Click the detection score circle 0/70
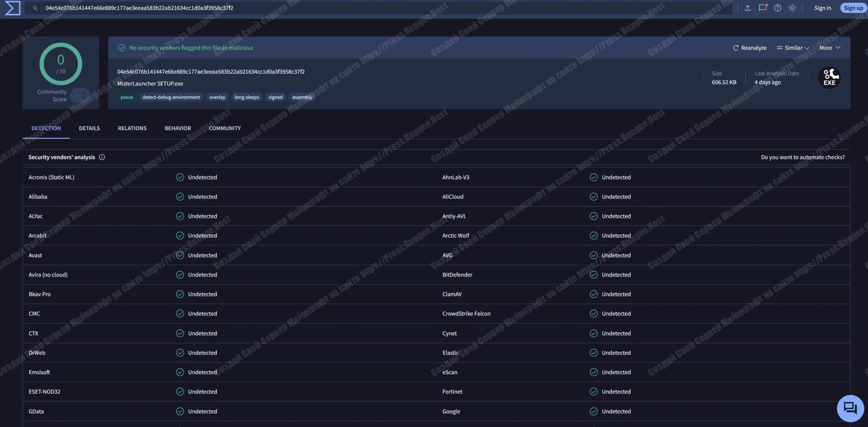The height and width of the screenshot is (427, 868). tap(61, 64)
